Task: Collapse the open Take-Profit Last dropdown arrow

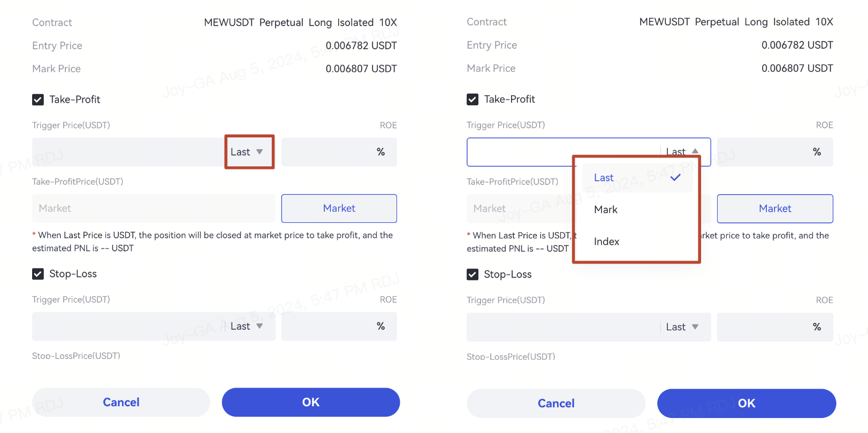Action: (695, 151)
